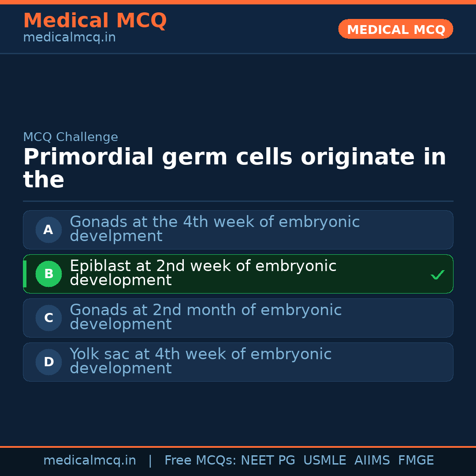The image size is (476, 476).
Task: Open the medicalmcq.in link under the header title
Action: pos(69,38)
